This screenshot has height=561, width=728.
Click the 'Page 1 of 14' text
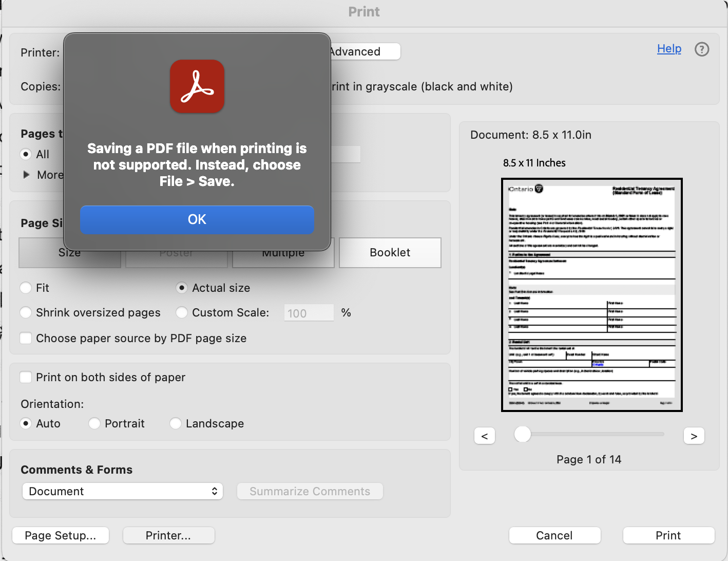coord(589,459)
